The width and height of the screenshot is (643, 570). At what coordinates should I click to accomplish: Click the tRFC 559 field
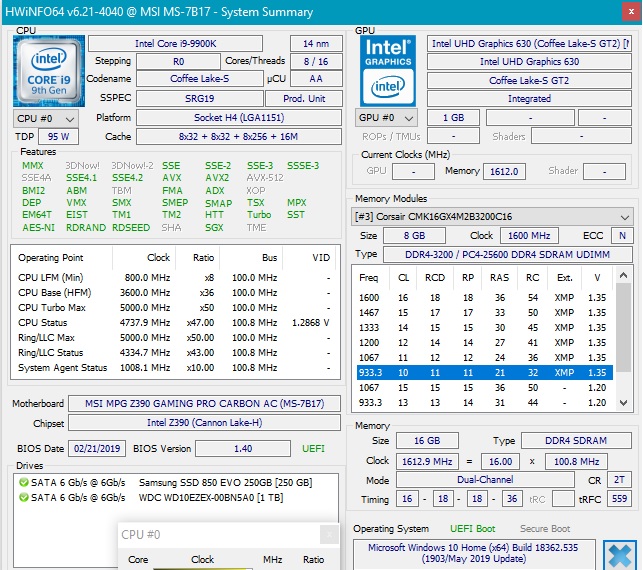[619, 499]
